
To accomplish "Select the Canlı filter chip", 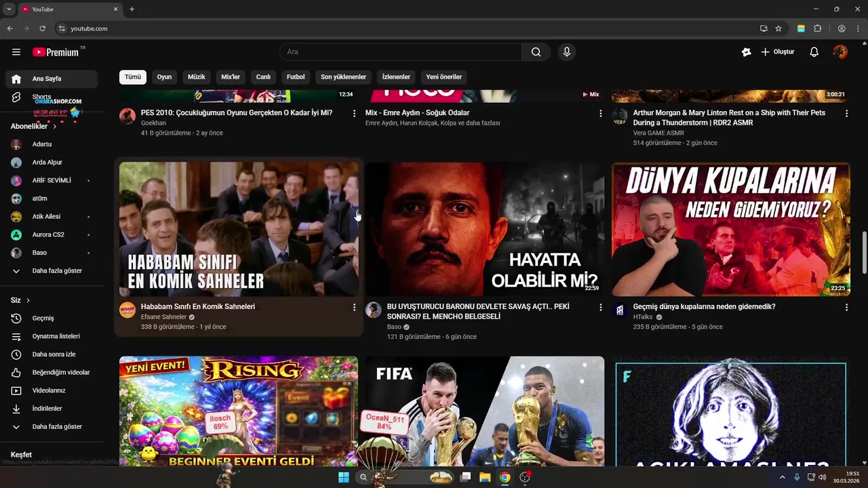I will click(x=263, y=77).
